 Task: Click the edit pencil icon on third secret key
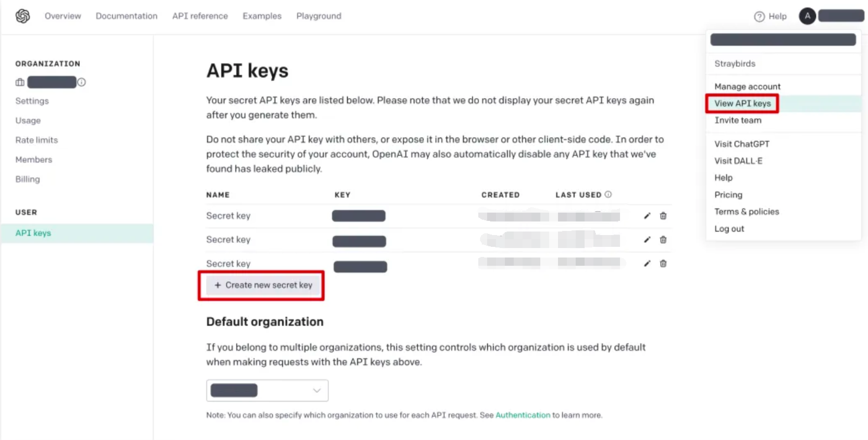pos(646,263)
